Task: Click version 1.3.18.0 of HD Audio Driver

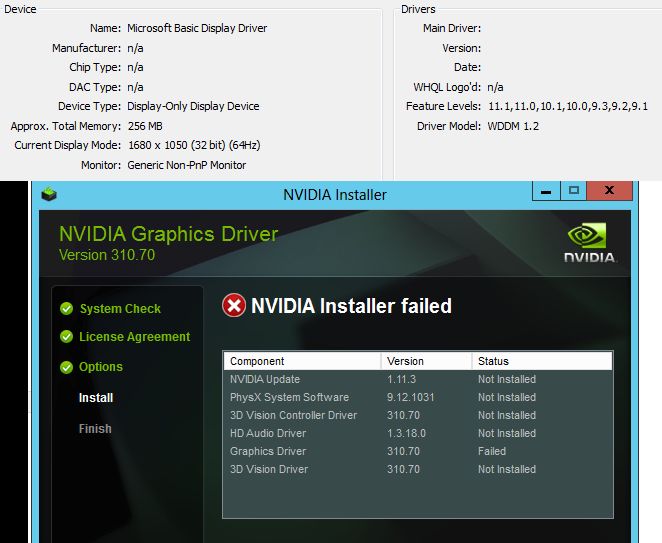Action: tap(406, 433)
